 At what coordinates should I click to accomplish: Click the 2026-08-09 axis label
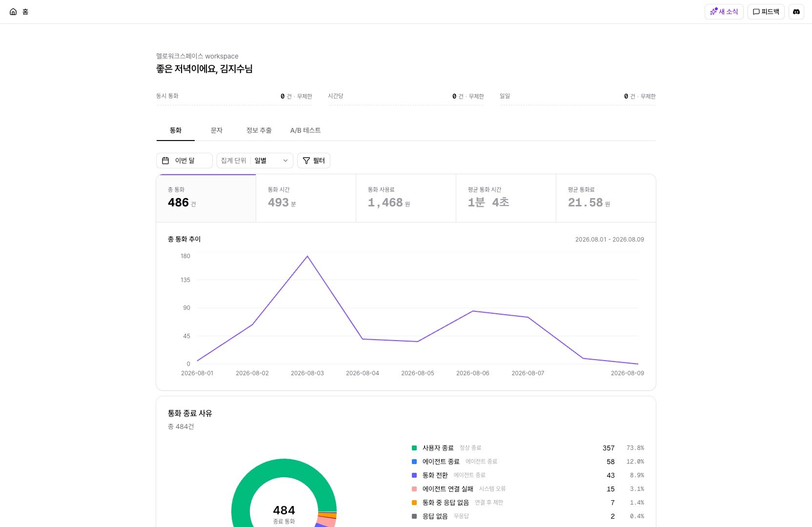coord(628,373)
